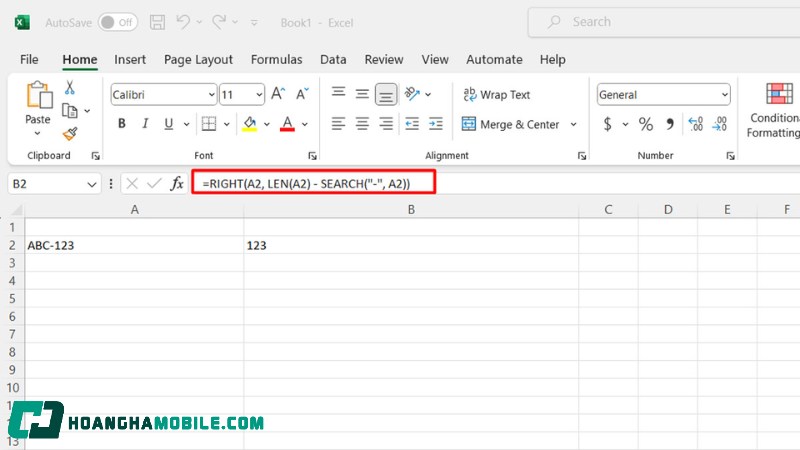800x450 pixels.
Task: Apply Comma Style format
Action: click(670, 124)
